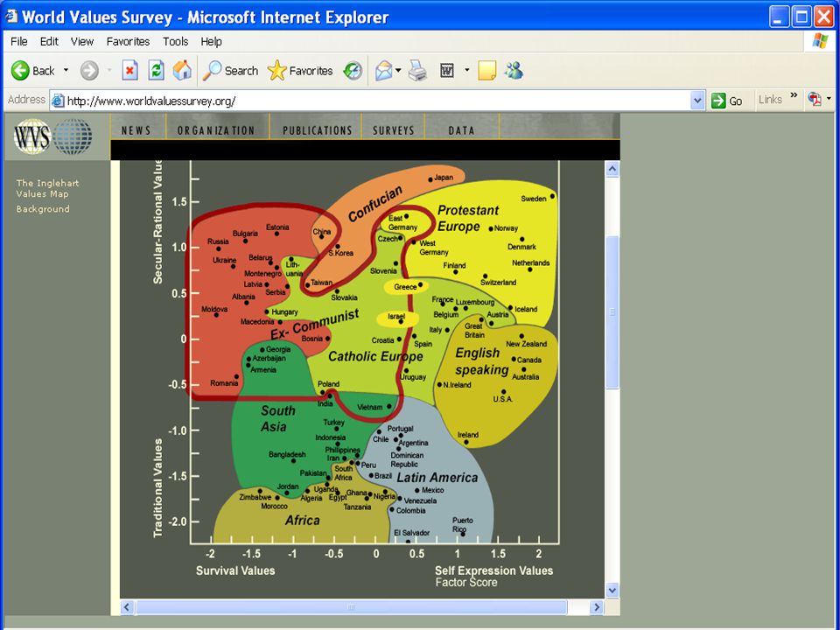Click the Zimbabwe label on map
840x630 pixels.
(x=255, y=497)
